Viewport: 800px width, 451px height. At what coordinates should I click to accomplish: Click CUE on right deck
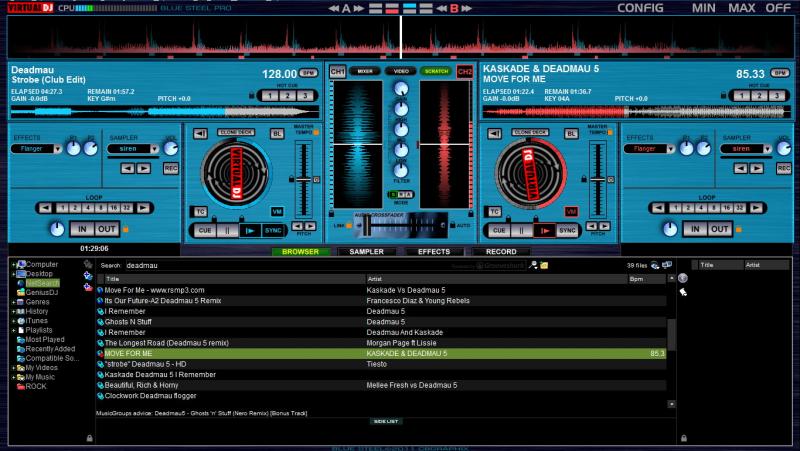[x=499, y=231]
